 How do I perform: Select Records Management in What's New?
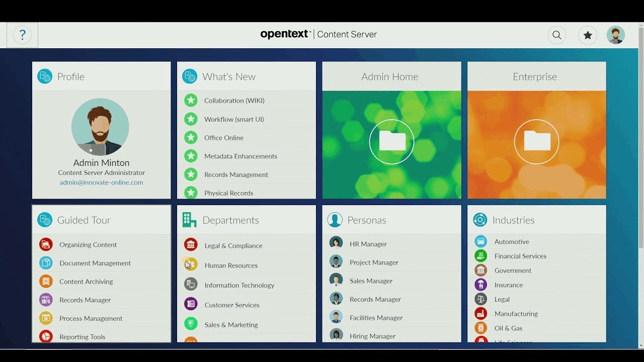coord(236,175)
